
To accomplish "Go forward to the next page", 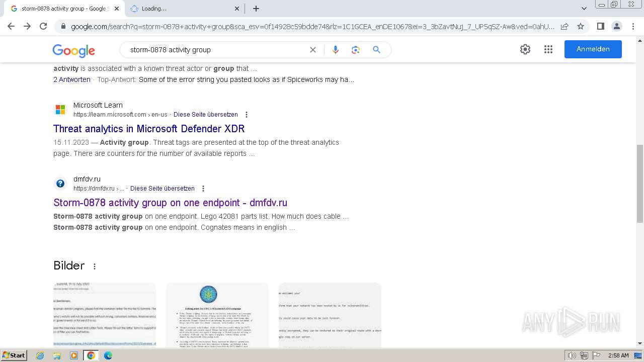I will click(x=27, y=26).
